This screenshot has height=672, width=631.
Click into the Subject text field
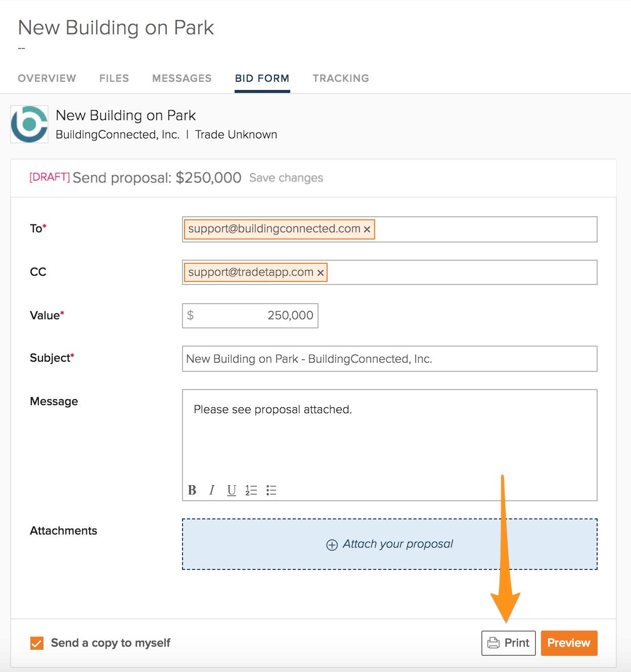click(389, 359)
